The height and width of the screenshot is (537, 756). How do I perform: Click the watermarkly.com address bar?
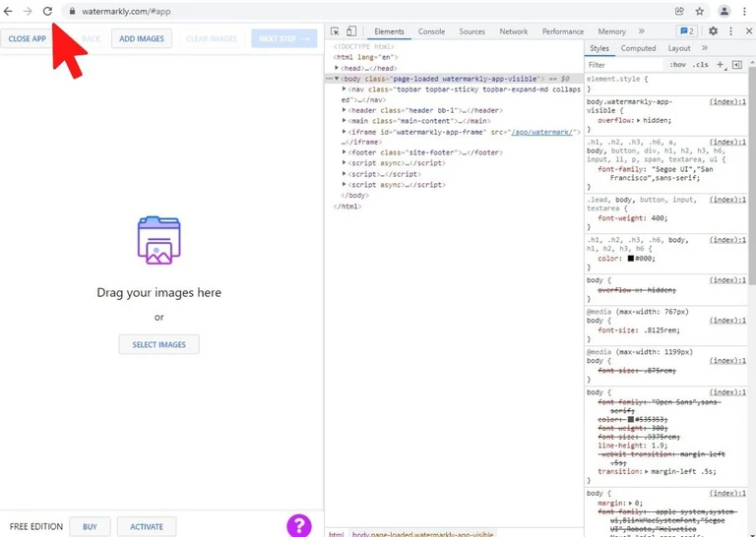366,11
